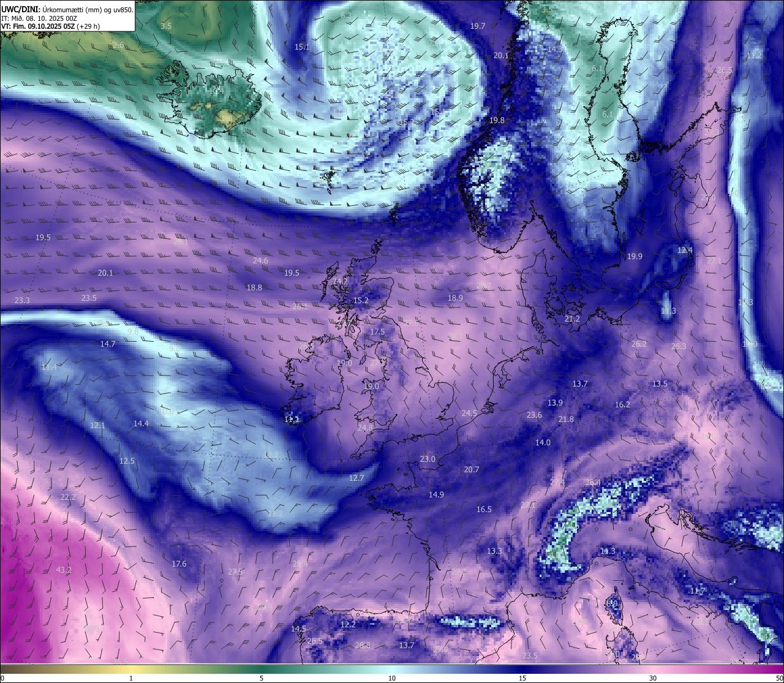Click the 'UWC/DINI' title text
This screenshot has width=784, height=683.
point(20,9)
